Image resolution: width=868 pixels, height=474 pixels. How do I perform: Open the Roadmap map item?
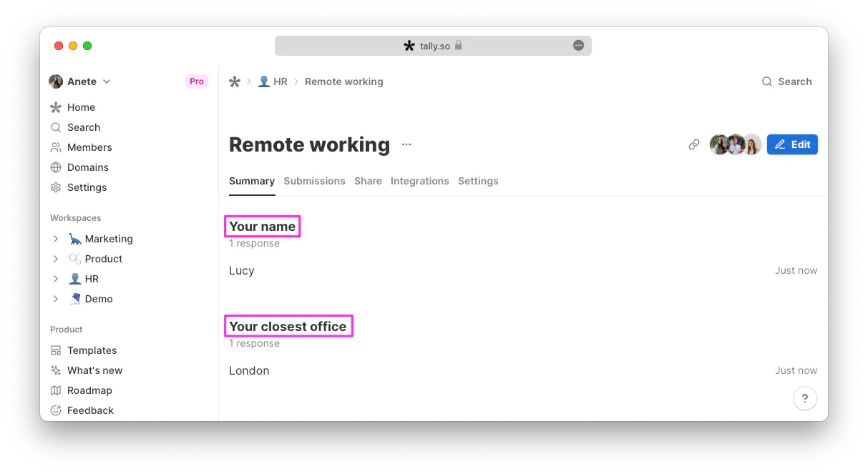pyautogui.click(x=82, y=390)
